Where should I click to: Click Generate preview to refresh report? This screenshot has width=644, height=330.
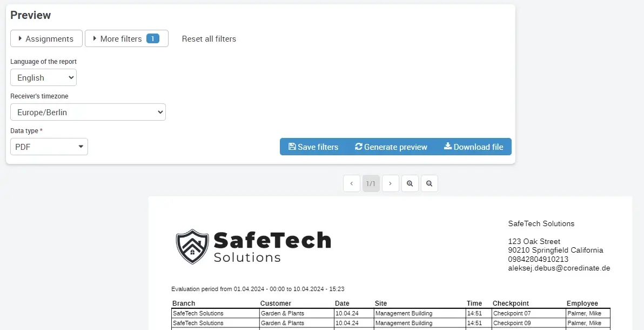coord(391,147)
